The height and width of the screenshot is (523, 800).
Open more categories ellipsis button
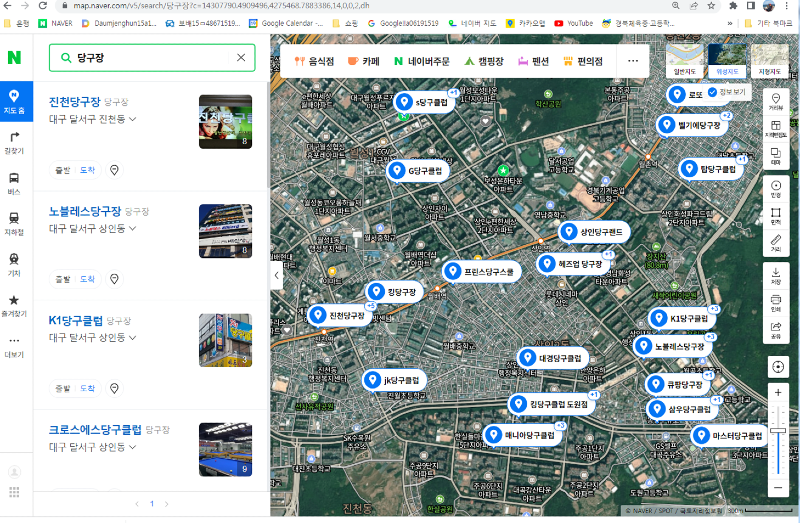click(633, 61)
